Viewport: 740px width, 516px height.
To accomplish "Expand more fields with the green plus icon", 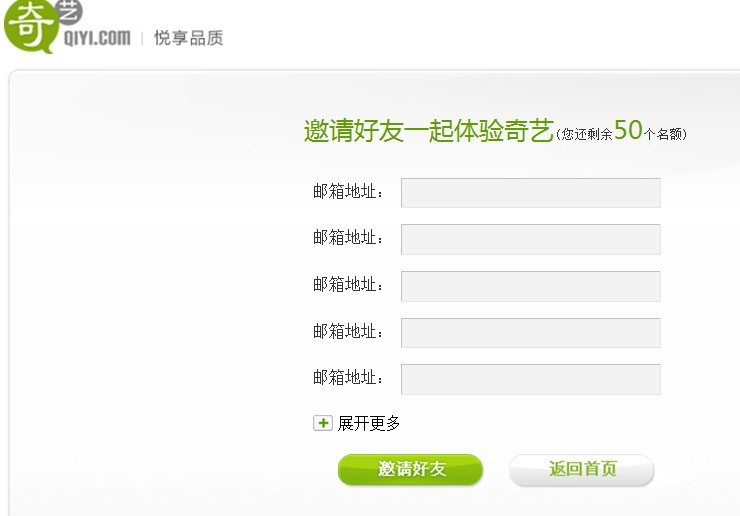I will coord(323,423).
